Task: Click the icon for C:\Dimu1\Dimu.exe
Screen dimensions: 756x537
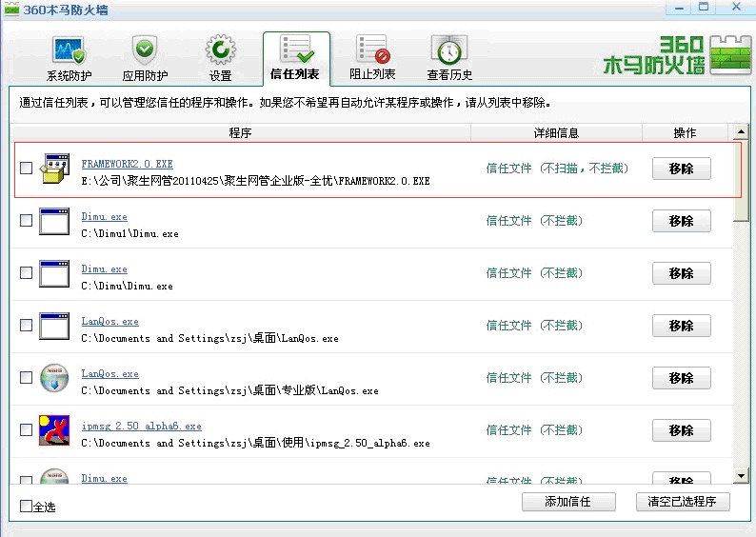Action: coord(54,221)
